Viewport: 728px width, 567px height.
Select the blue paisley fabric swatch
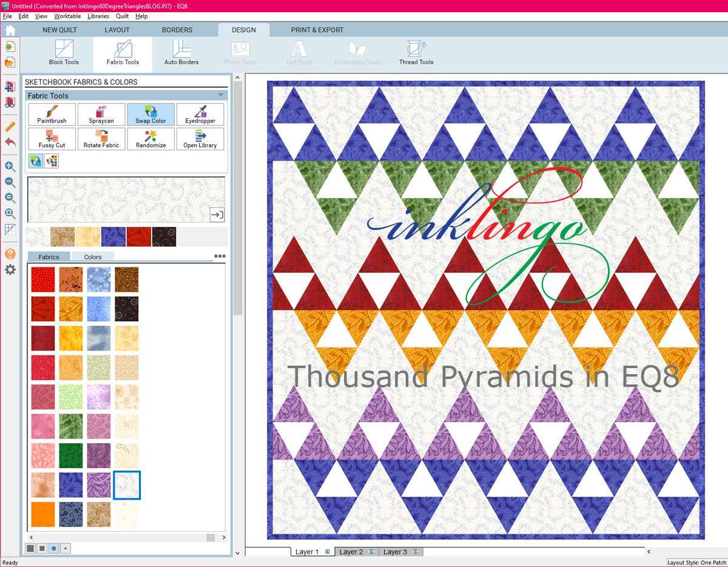[71, 485]
